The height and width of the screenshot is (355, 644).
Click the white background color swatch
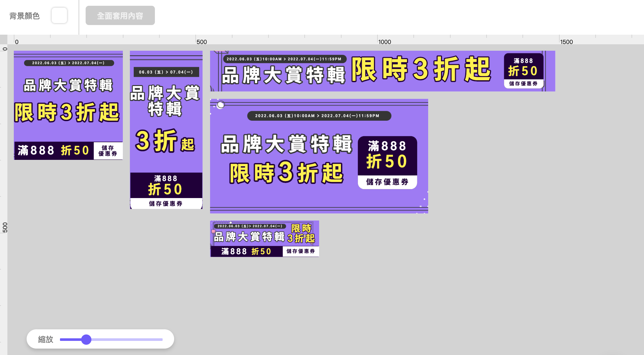coord(59,15)
